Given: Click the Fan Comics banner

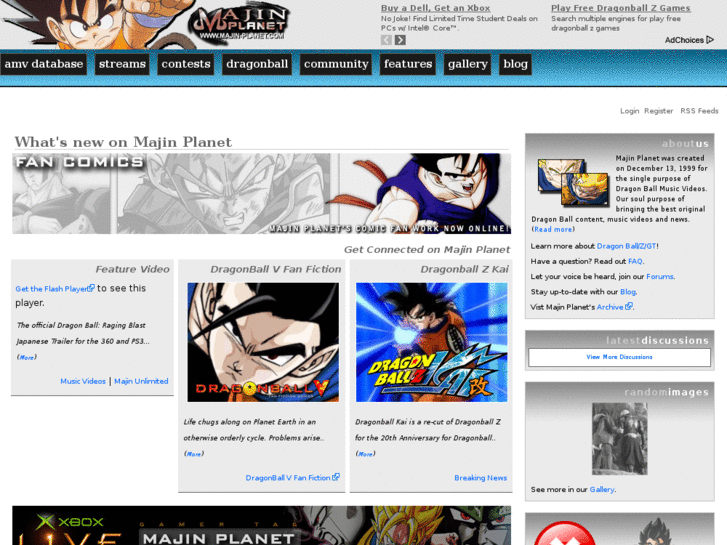Looking at the screenshot, I should point(261,193).
